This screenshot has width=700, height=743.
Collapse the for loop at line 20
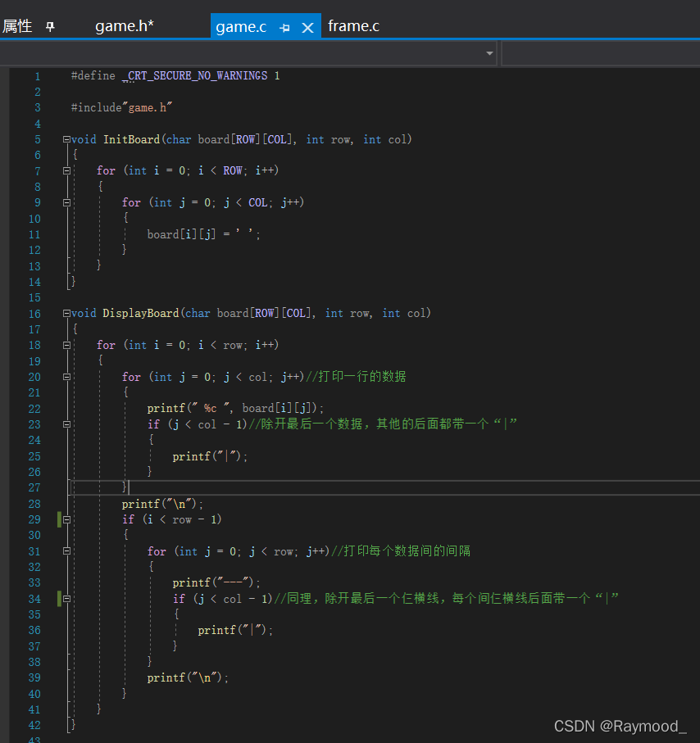coord(67,377)
